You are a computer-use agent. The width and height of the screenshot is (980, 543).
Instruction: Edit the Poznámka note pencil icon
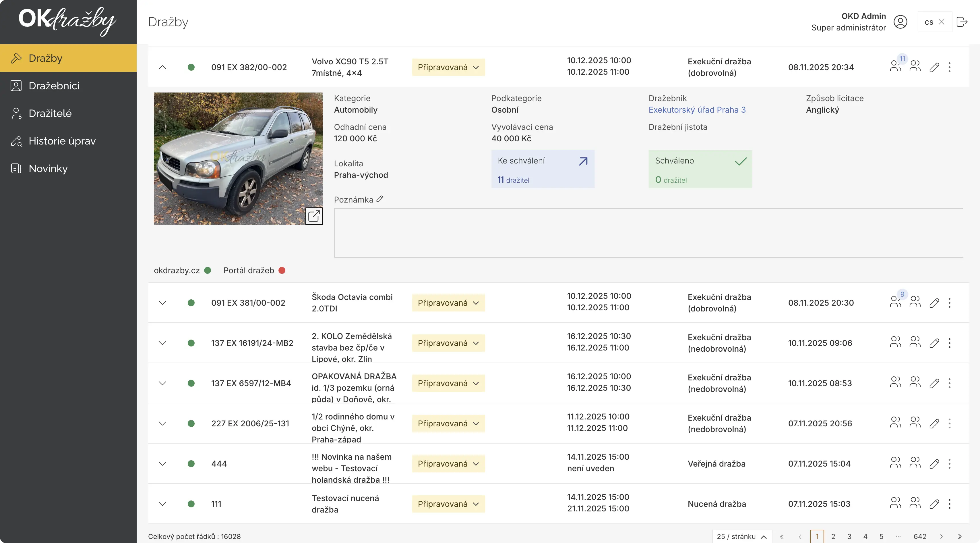coord(379,199)
